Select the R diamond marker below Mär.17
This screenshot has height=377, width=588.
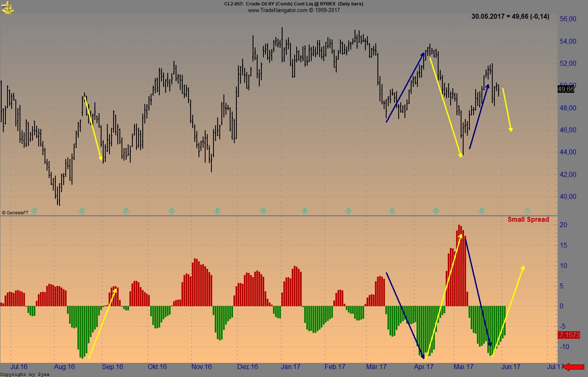pyautogui.click(x=392, y=211)
